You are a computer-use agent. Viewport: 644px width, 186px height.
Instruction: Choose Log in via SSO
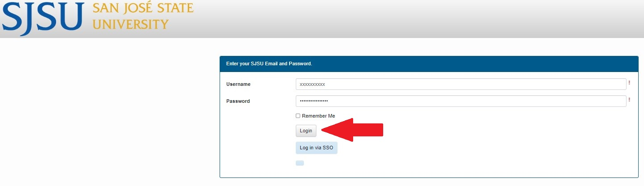click(316, 148)
